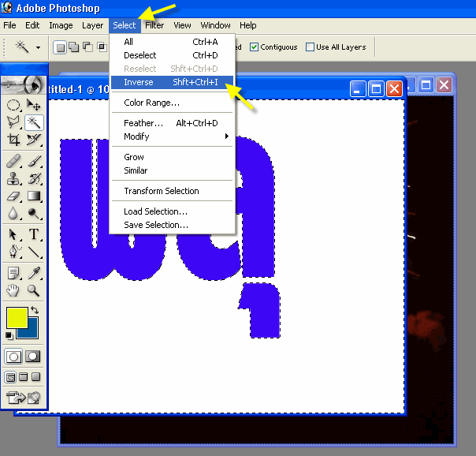Switch to Standard Screen mode
The height and width of the screenshot is (456, 476).
pos(10,377)
